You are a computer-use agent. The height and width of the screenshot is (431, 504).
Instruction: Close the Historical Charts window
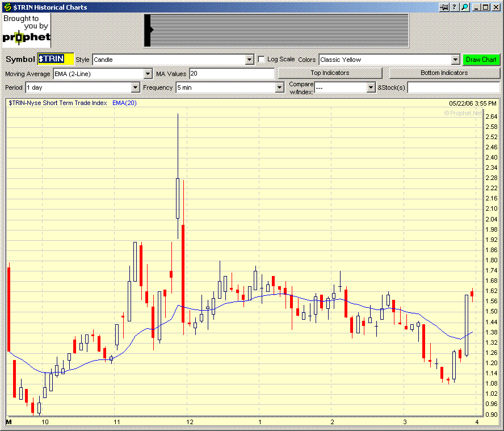(x=495, y=7)
